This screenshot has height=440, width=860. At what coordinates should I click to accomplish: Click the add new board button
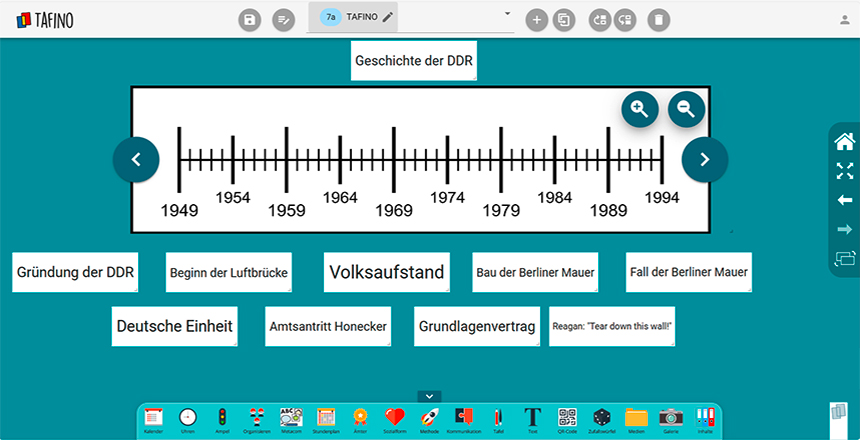pyautogui.click(x=537, y=19)
